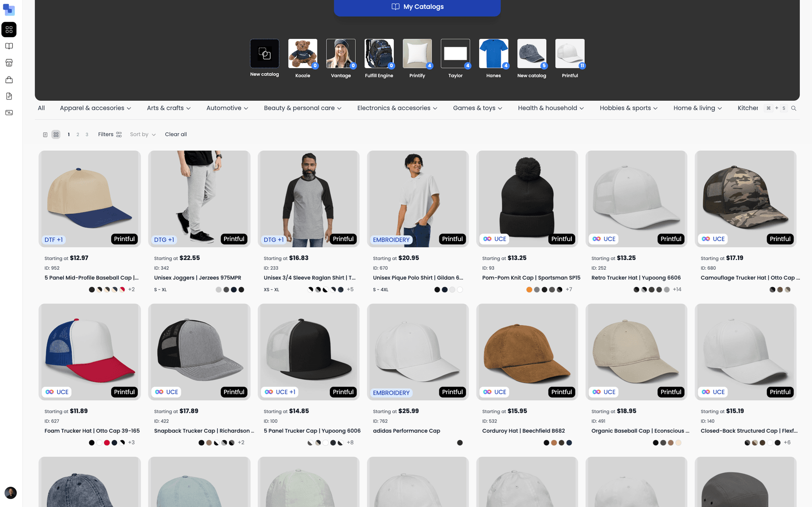The width and height of the screenshot is (812, 507).
Task: Select the storefront icon in left sidebar
Action: click(x=9, y=63)
